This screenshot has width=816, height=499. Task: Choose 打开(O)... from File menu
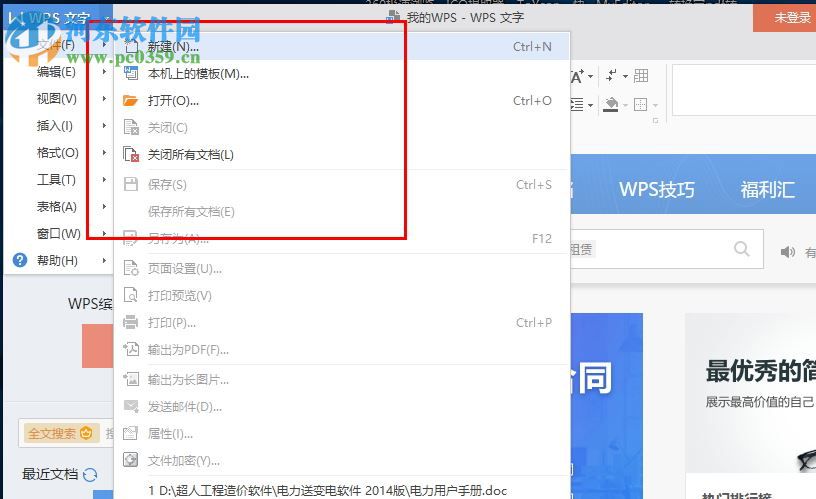[342, 100]
